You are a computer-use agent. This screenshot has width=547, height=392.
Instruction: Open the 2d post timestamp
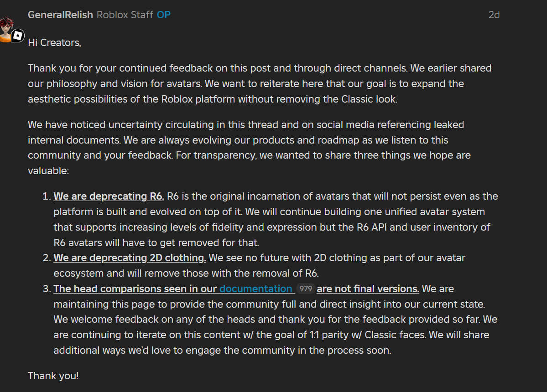[x=494, y=15]
